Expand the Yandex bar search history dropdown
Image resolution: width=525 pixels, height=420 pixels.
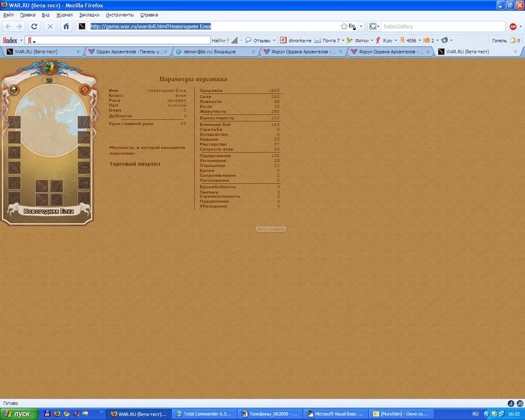coord(35,40)
